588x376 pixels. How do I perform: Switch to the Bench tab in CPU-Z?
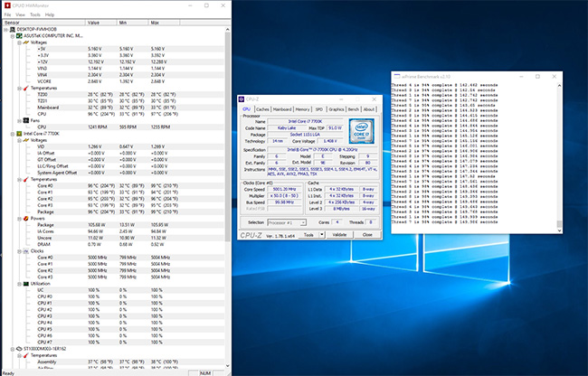[x=353, y=109]
